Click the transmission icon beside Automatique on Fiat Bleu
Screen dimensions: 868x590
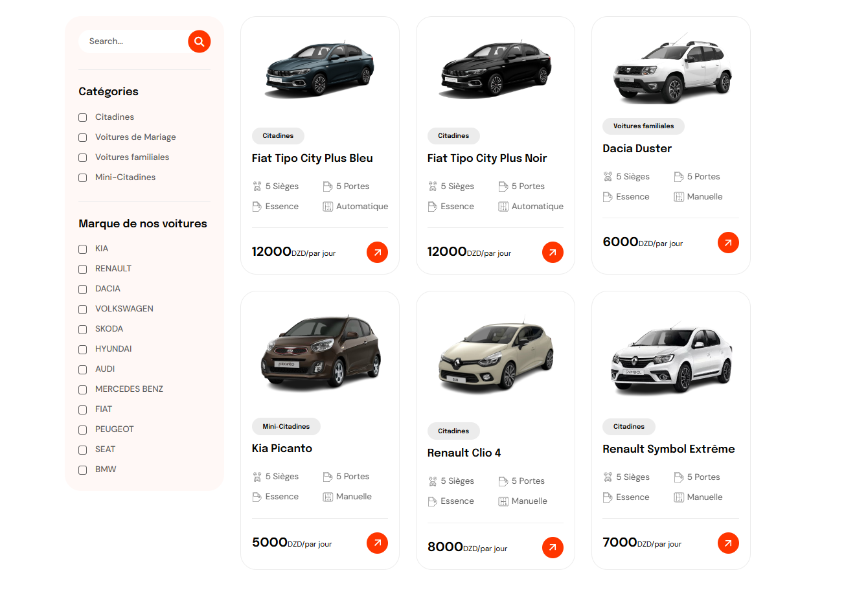tap(328, 207)
